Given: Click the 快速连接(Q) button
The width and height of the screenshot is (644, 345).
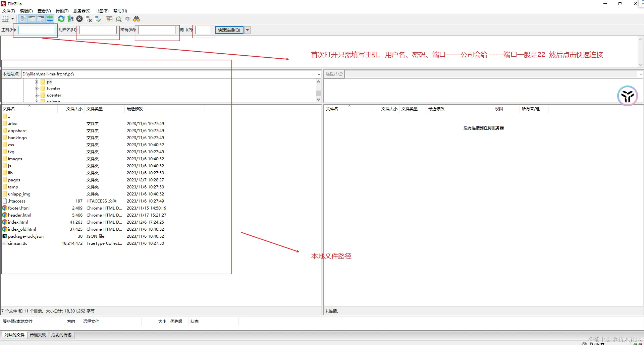Looking at the screenshot, I should pyautogui.click(x=229, y=30).
